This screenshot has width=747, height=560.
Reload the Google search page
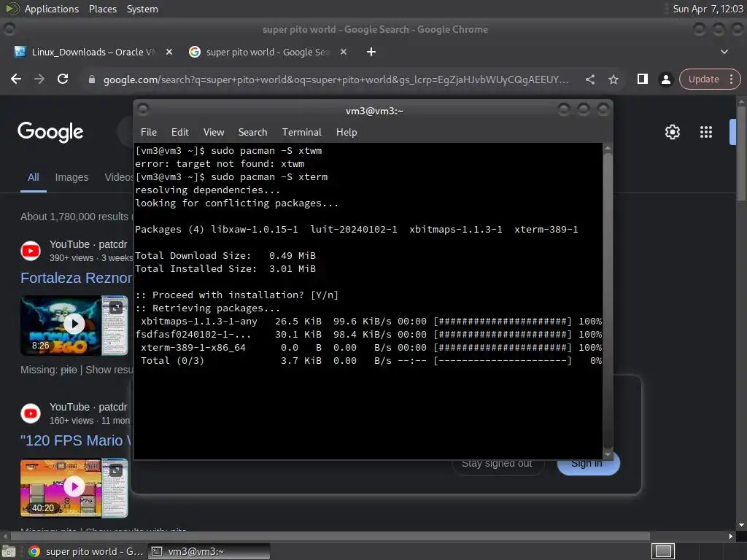[63, 79]
